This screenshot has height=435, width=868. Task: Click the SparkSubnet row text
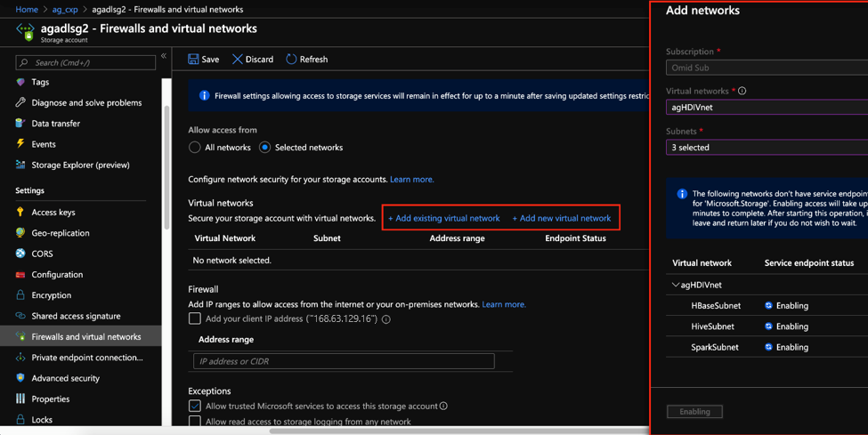coord(715,347)
